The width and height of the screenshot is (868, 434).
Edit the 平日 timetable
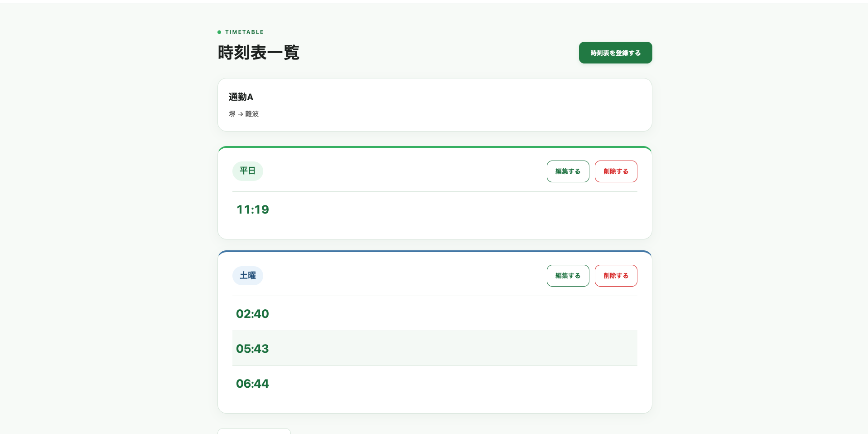click(x=568, y=171)
